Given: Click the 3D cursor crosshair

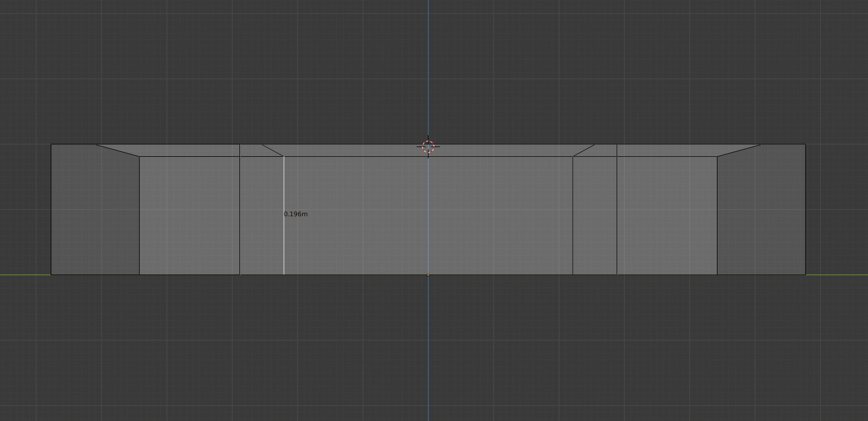Looking at the screenshot, I should [x=428, y=146].
